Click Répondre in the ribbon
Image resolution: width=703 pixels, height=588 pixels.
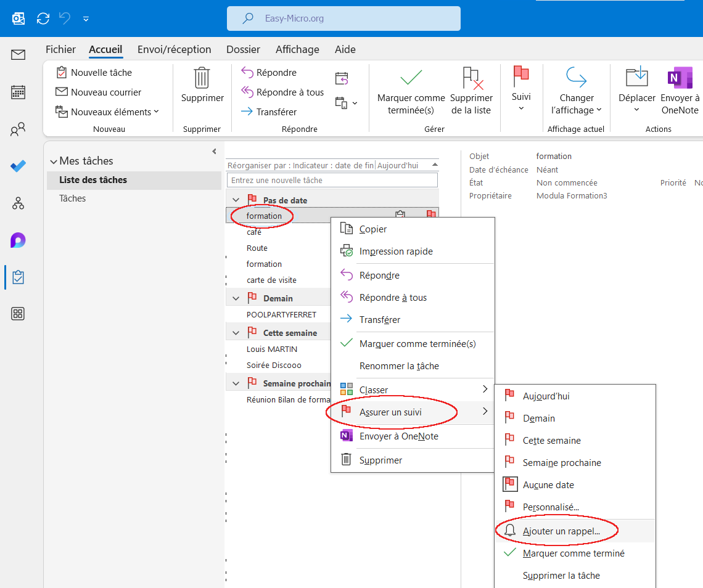tap(269, 73)
